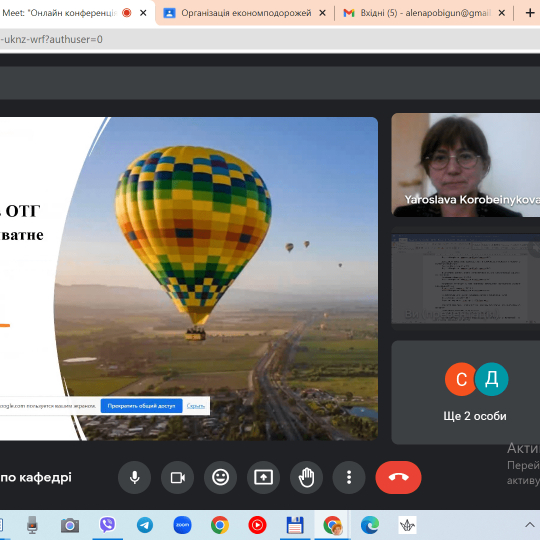Open the Ще 2 особи tile
This screenshot has width=540, height=540.
(466, 393)
